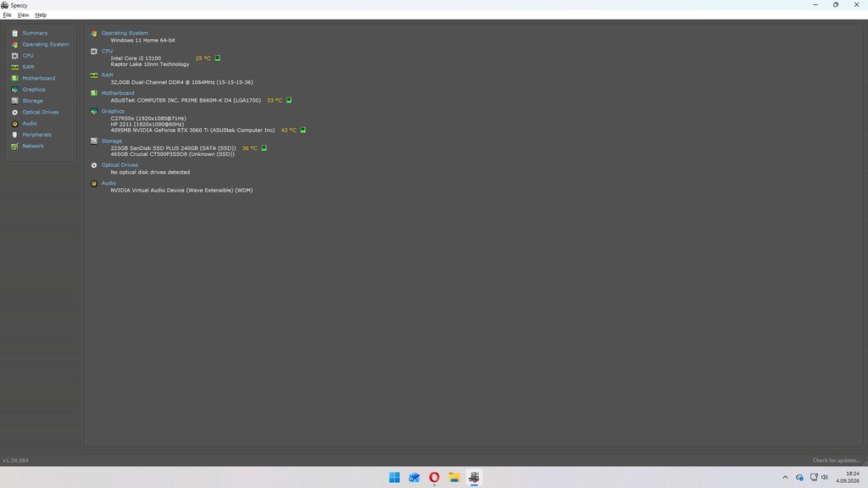Open the Storage heading link in summary
Screen dimensions: 868x488
tap(111, 141)
